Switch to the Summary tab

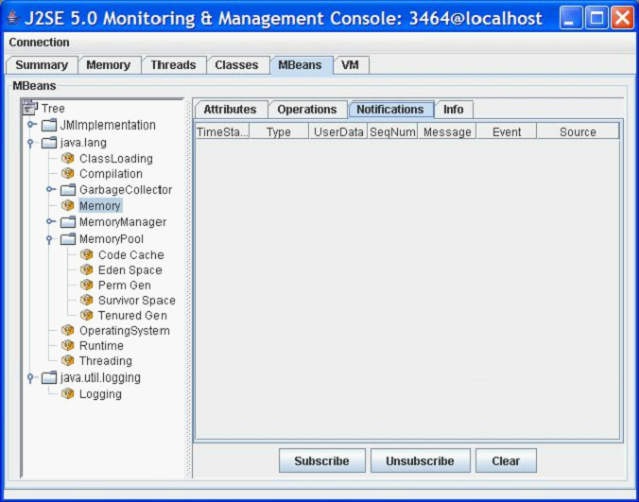[42, 65]
